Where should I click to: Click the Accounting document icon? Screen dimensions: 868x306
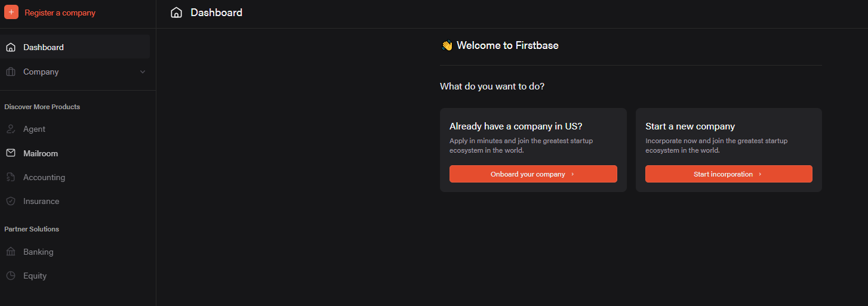pyautogui.click(x=11, y=177)
